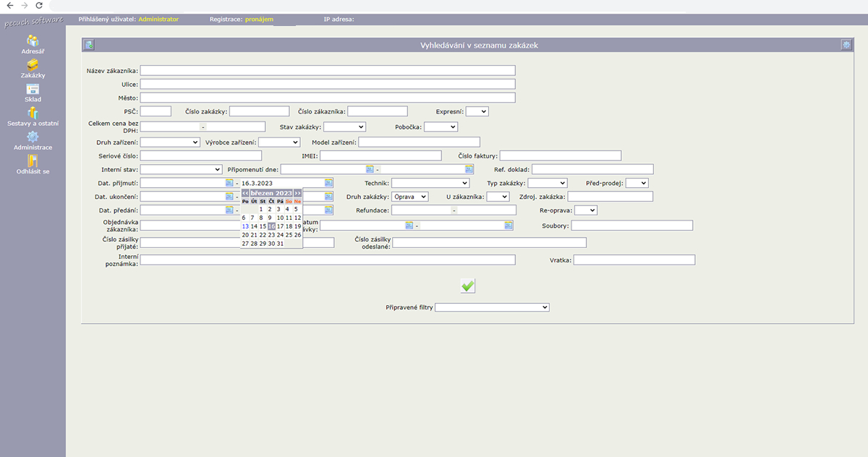Open the Adresář section in the sidebar
The width and height of the screenshot is (868, 457).
tap(33, 45)
